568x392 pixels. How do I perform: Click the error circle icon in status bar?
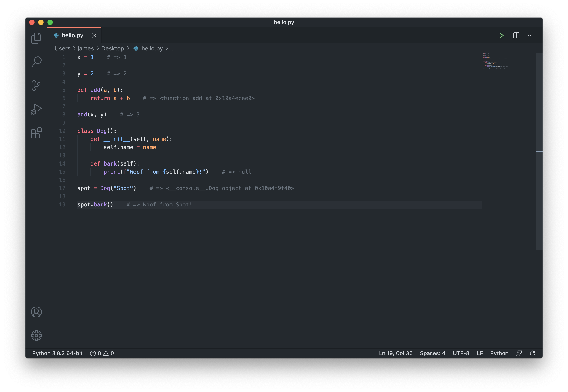(x=93, y=353)
